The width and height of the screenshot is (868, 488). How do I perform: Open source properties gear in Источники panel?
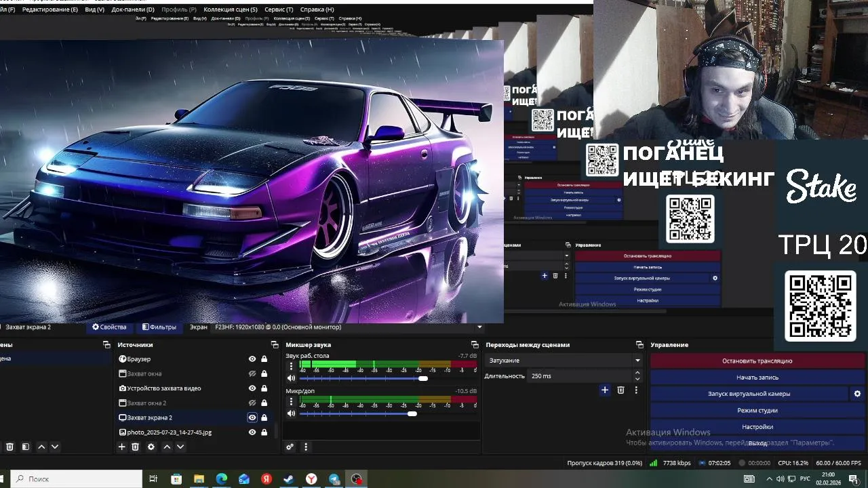click(x=151, y=447)
